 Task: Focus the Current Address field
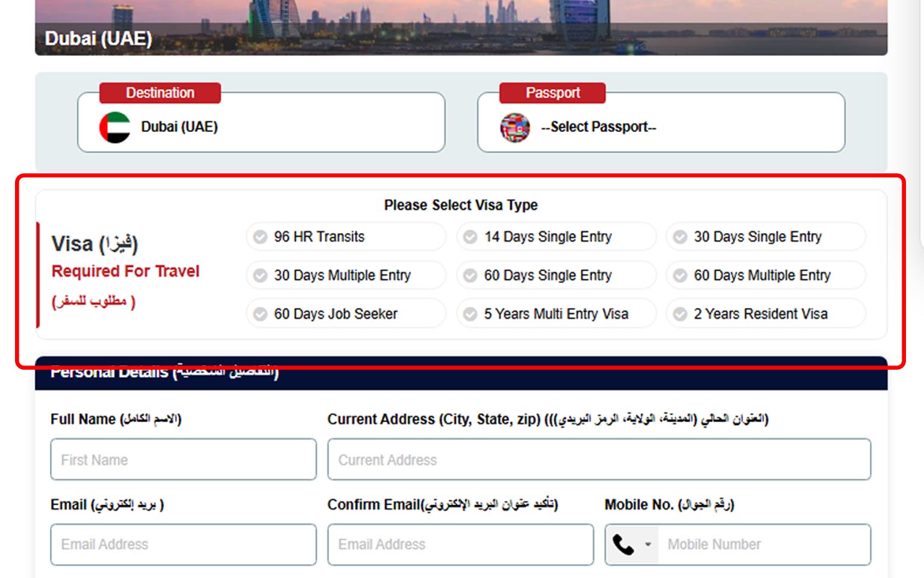coord(599,460)
